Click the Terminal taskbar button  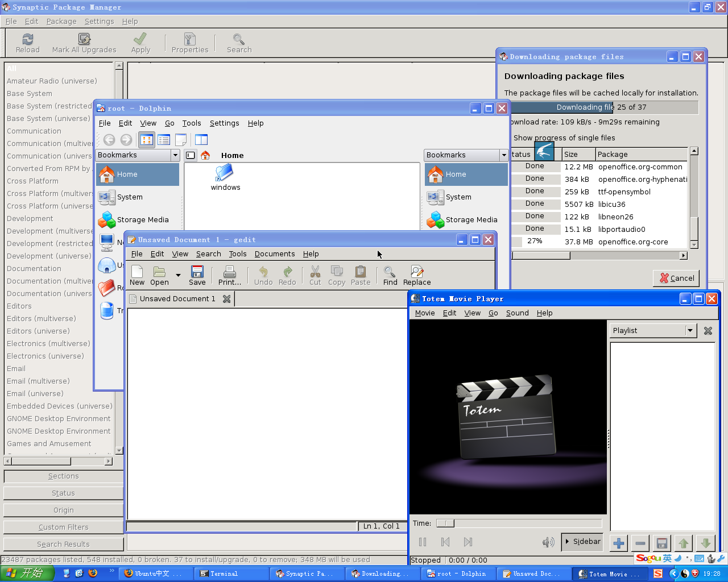coord(231,574)
